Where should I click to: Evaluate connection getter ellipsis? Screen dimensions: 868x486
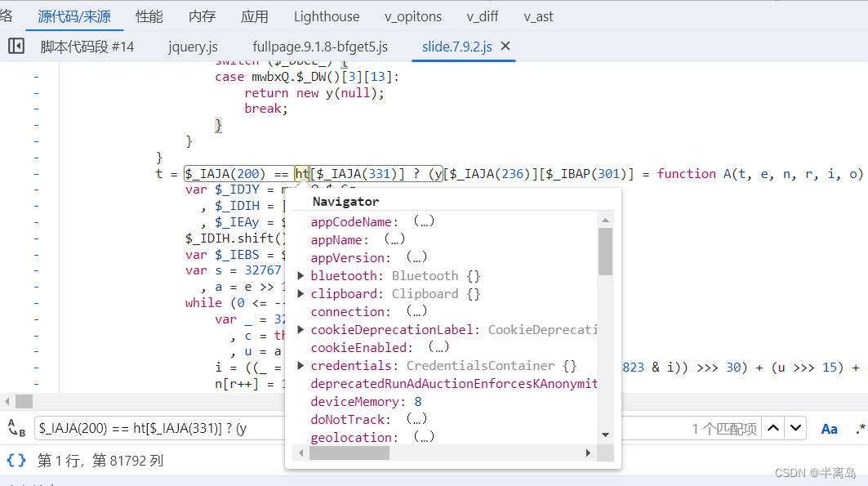[416, 311]
